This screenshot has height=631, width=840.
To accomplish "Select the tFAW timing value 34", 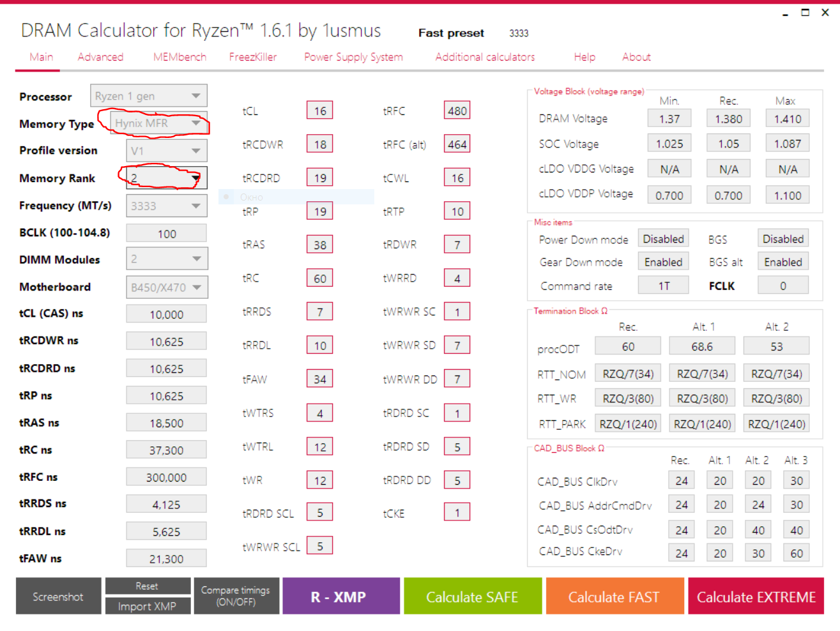I will coord(320,379).
